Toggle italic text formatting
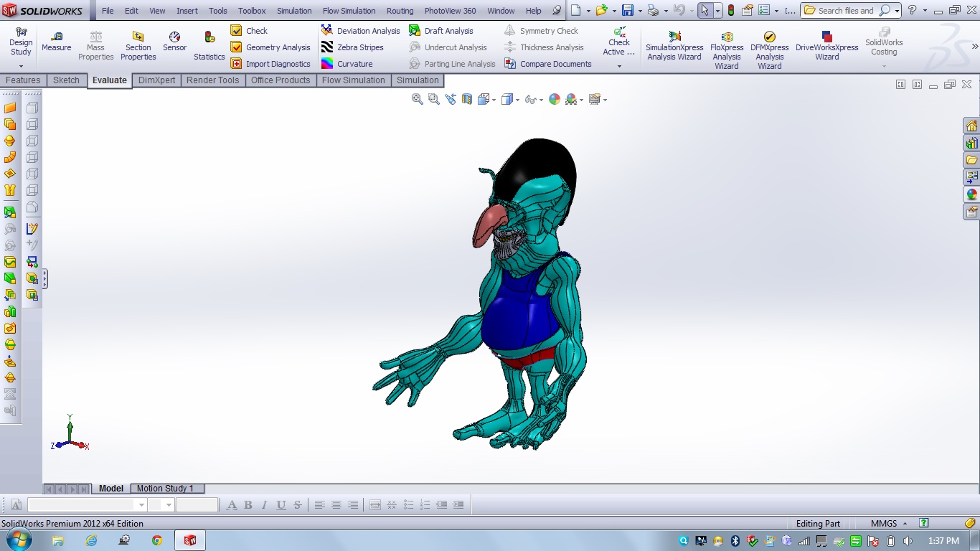This screenshot has height=551, width=980. point(265,505)
